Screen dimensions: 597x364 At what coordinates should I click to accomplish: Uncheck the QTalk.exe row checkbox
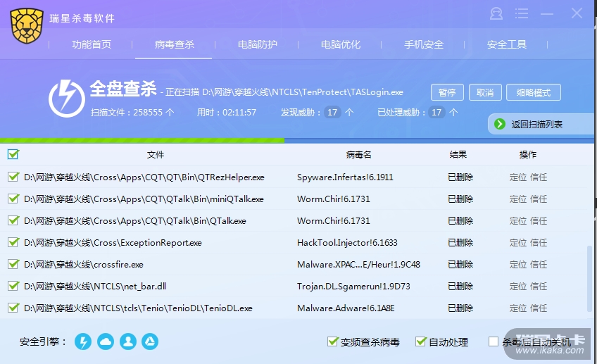pos(13,220)
